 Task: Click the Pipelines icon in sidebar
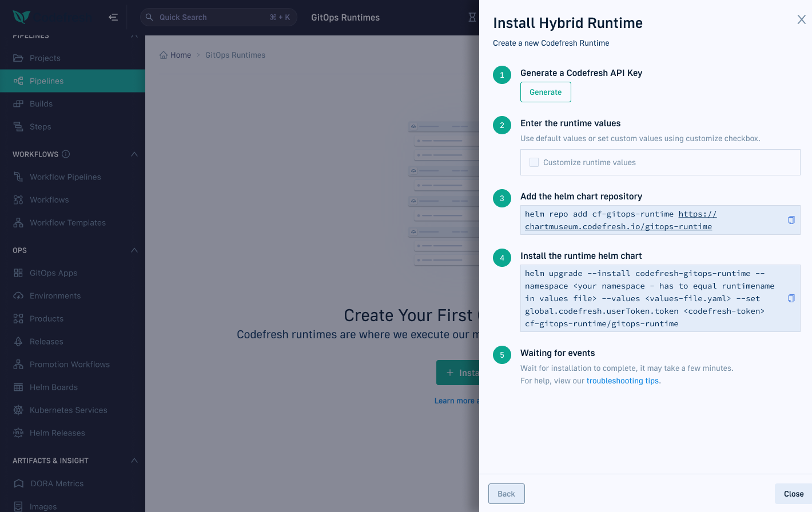[18, 81]
